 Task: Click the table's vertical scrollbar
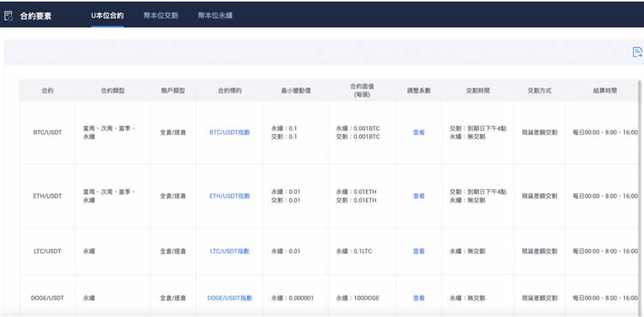[640, 198]
